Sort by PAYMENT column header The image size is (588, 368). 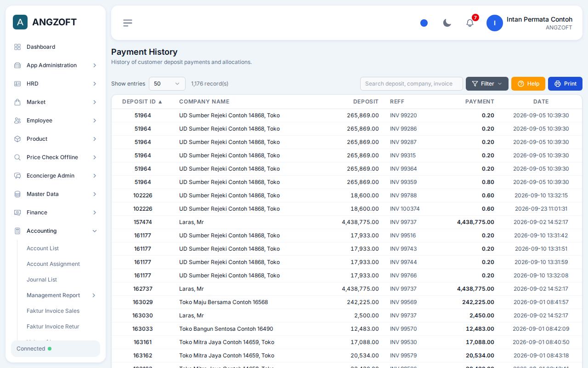click(480, 102)
